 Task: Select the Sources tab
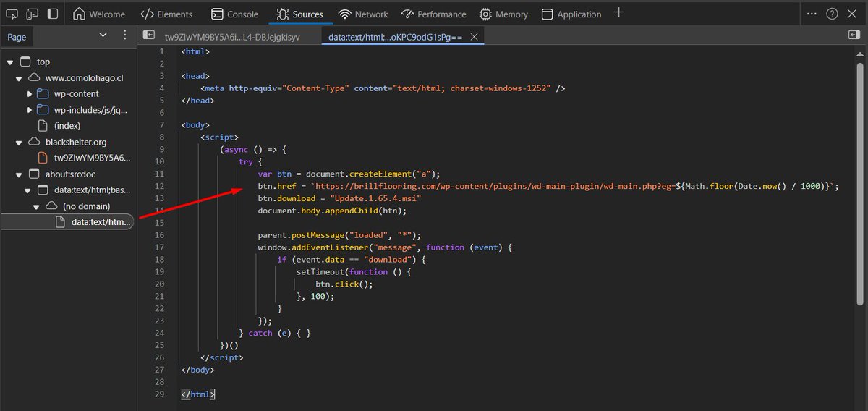coord(299,14)
